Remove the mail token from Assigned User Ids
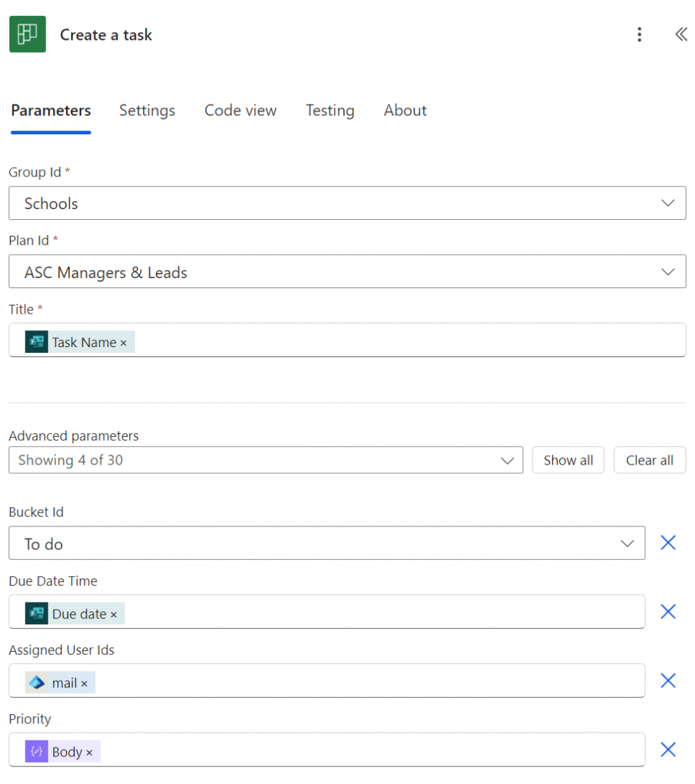This screenshot has height=784, width=695. [x=83, y=682]
